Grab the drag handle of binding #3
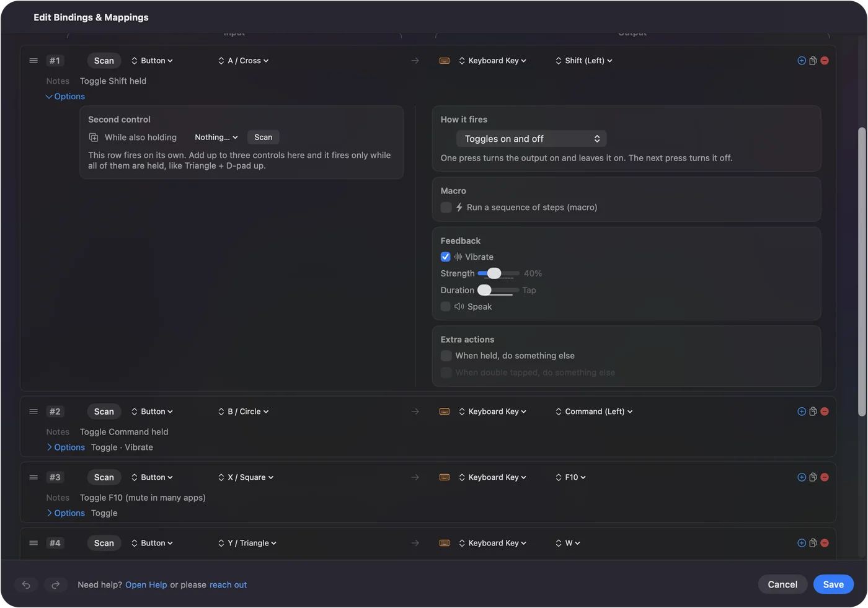The height and width of the screenshot is (608, 868). tap(33, 477)
